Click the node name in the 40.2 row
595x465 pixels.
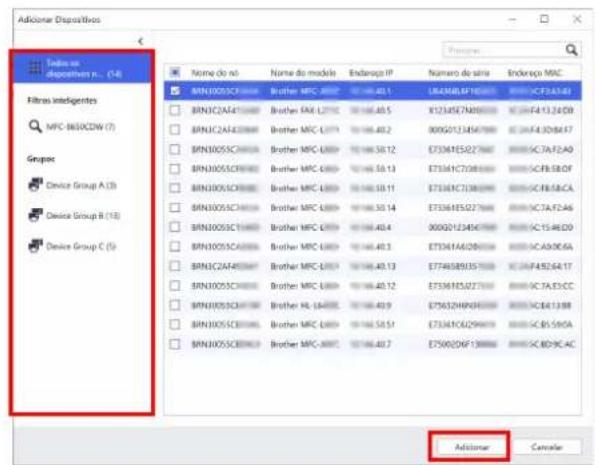[225, 130]
